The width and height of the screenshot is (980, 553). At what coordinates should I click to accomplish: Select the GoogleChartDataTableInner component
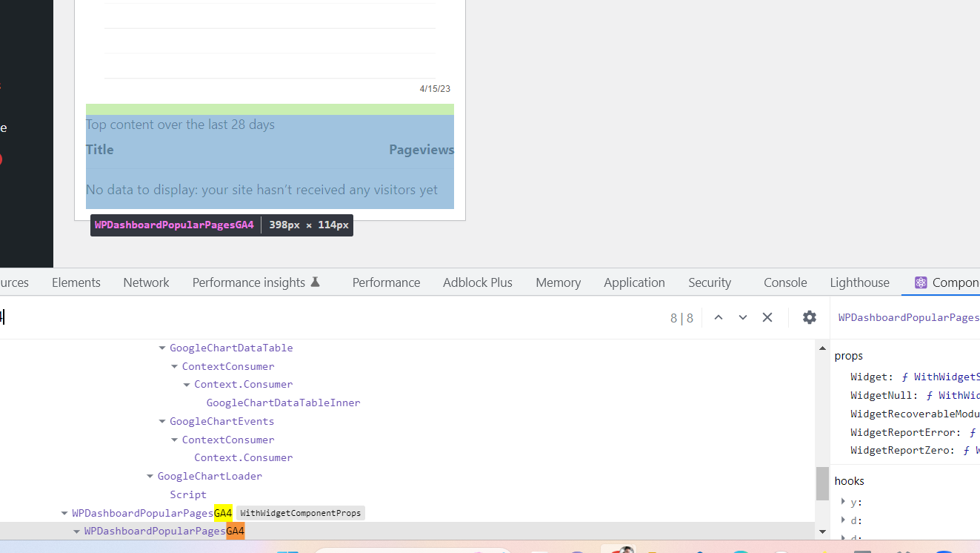283,402
